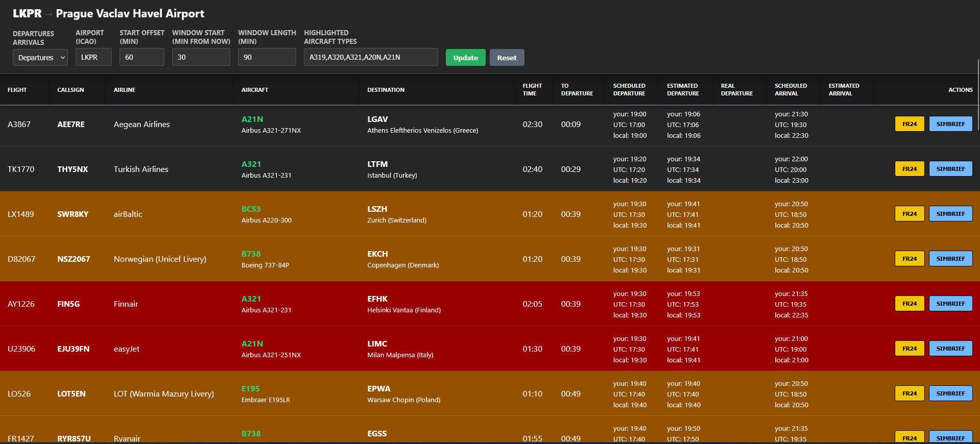980x444 pixels.
Task: Open the Departures/Arrivals dropdown
Action: click(40, 57)
